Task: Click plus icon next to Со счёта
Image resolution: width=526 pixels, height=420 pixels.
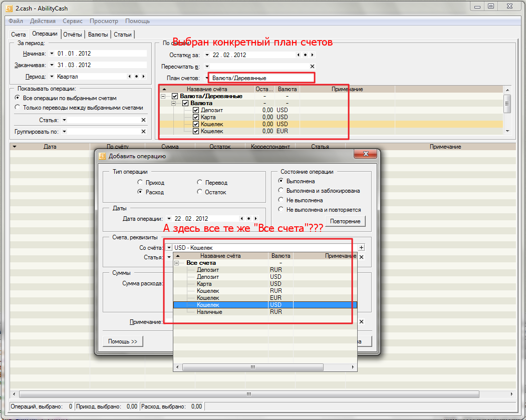Action: [x=361, y=247]
